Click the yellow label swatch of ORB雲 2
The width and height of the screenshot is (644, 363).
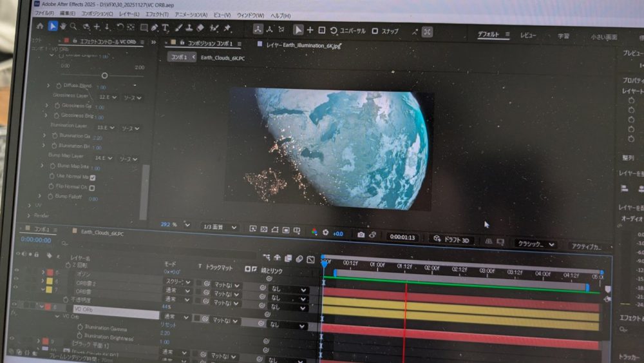(50, 280)
